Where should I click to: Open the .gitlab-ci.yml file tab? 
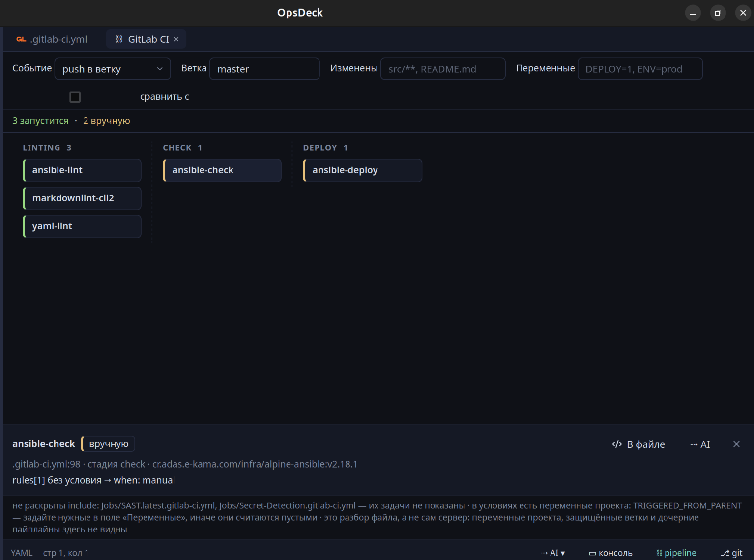[x=52, y=39]
